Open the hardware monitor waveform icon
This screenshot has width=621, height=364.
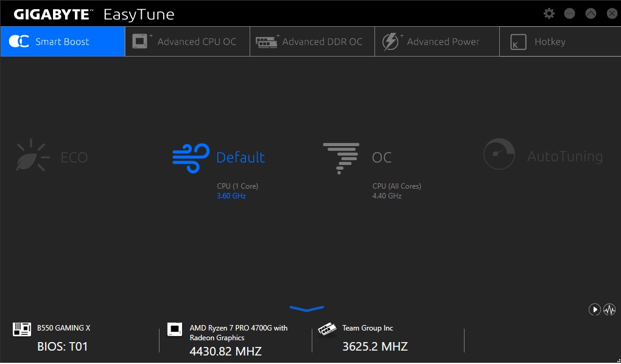pos(609,310)
